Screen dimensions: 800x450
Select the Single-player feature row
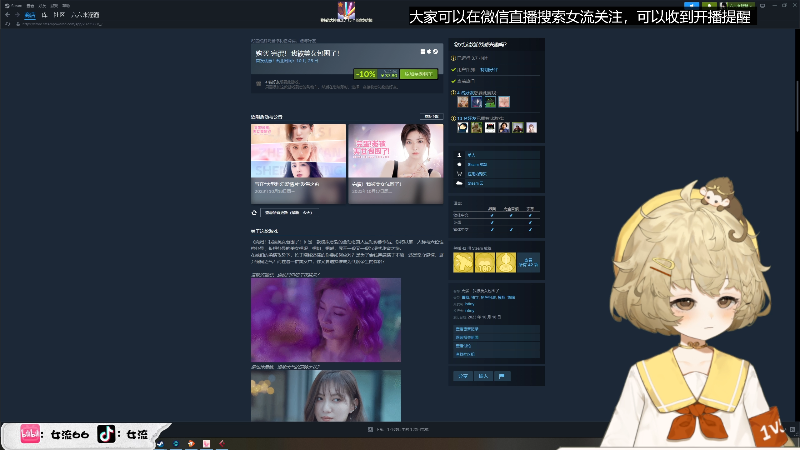(x=496, y=155)
